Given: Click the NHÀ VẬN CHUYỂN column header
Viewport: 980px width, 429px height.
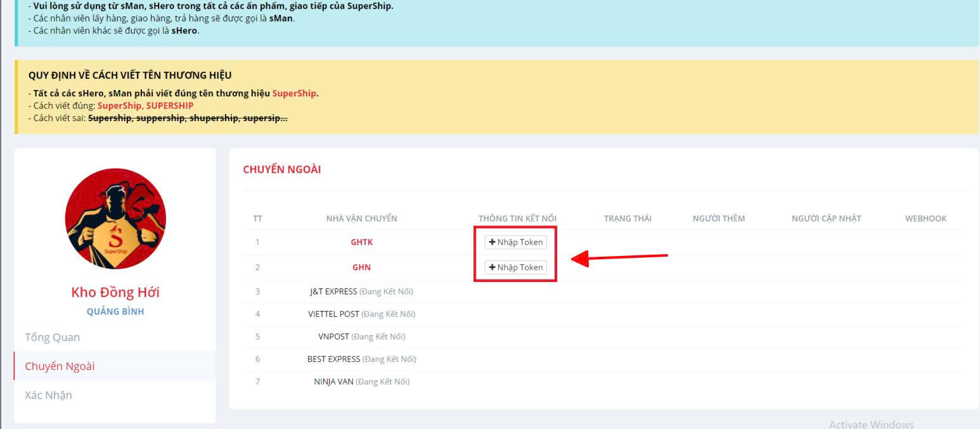Looking at the screenshot, I should pyautogui.click(x=361, y=219).
